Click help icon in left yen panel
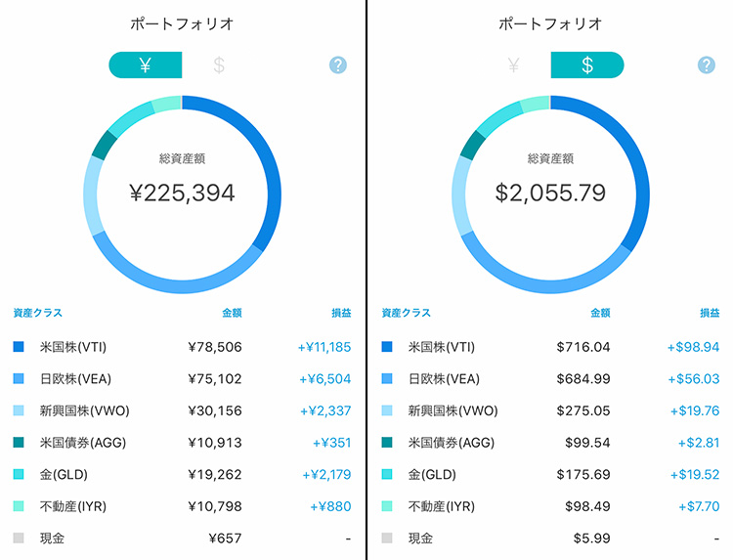This screenshot has width=733, height=560. coord(338,65)
